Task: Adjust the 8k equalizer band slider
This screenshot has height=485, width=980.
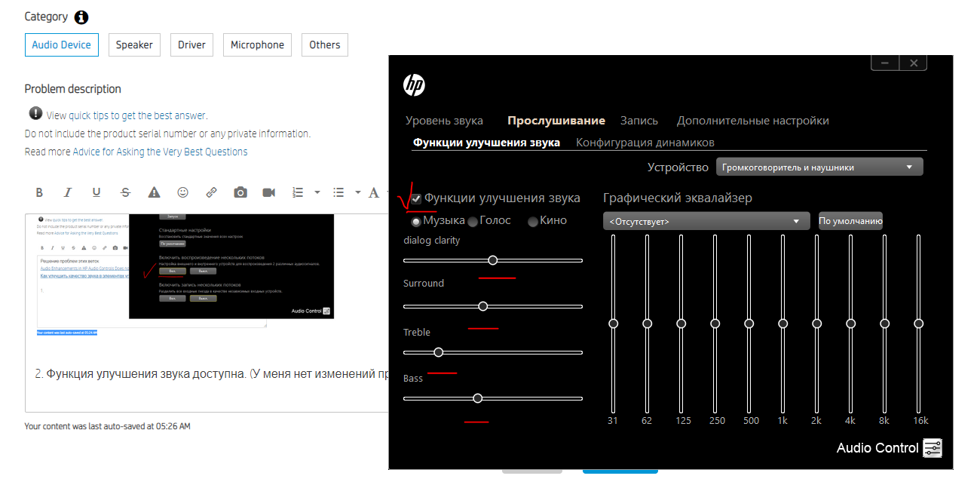Action: [x=884, y=323]
